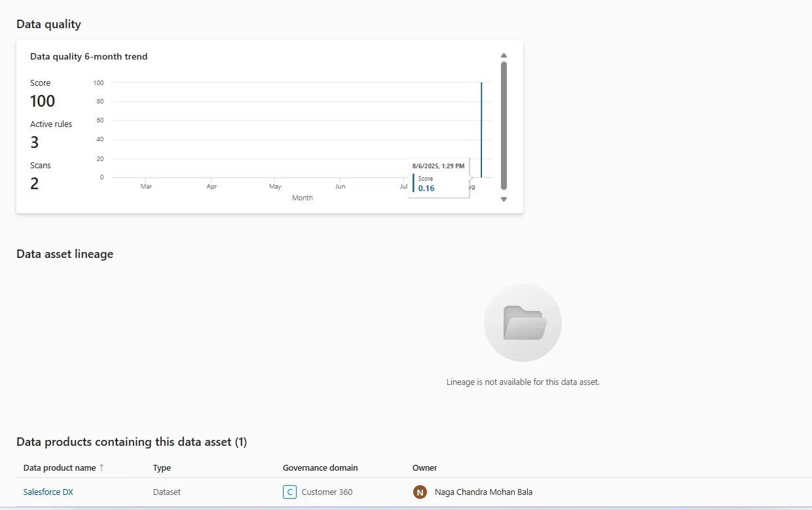Click the trend card vertical scrollbar thumb

504,126
